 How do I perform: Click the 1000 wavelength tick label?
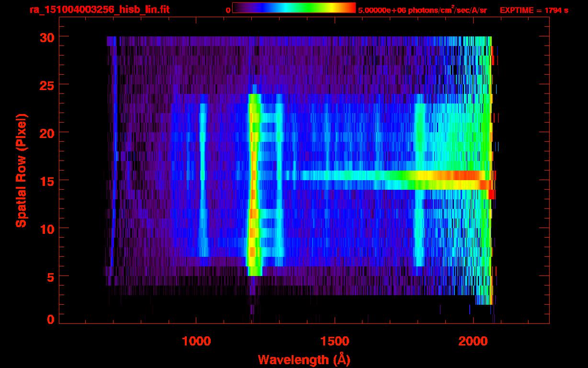tap(196, 341)
